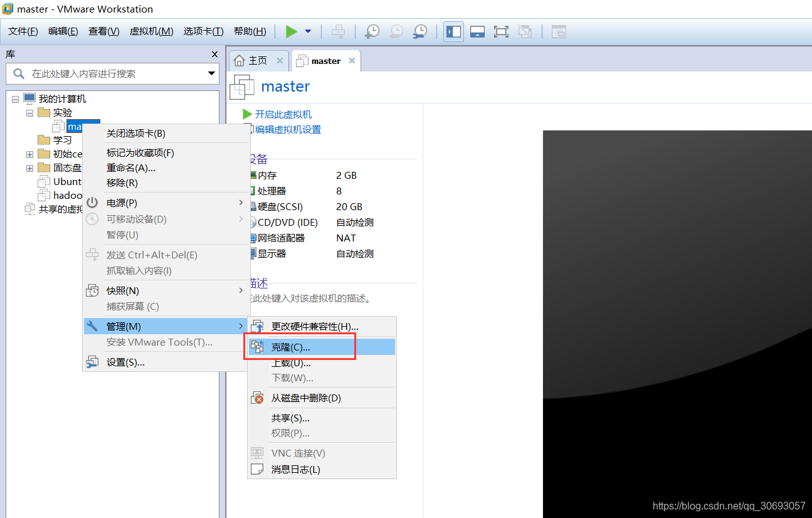Open the 文件(F) menu
This screenshot has height=518, width=812.
click(23, 31)
